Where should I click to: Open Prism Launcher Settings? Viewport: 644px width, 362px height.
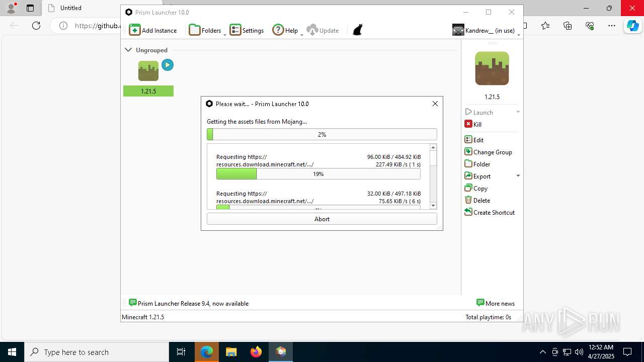(x=247, y=30)
